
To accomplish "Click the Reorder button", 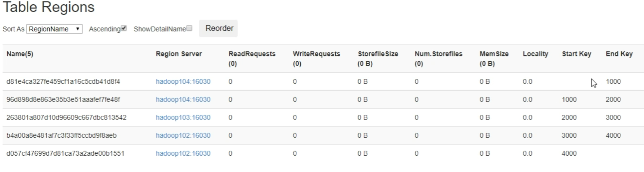I will [x=218, y=28].
